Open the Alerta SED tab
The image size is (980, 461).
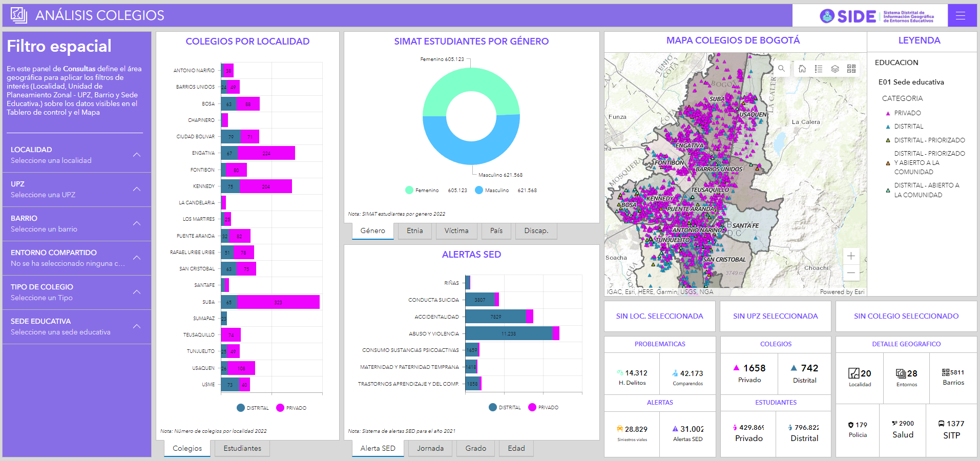click(x=378, y=448)
